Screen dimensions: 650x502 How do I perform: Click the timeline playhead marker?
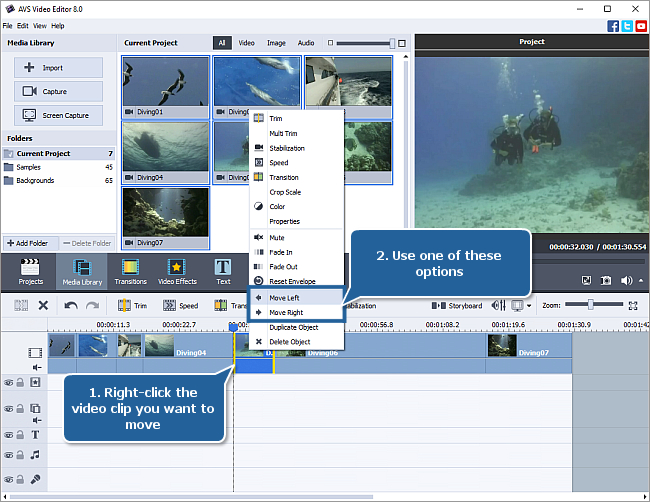[233, 327]
